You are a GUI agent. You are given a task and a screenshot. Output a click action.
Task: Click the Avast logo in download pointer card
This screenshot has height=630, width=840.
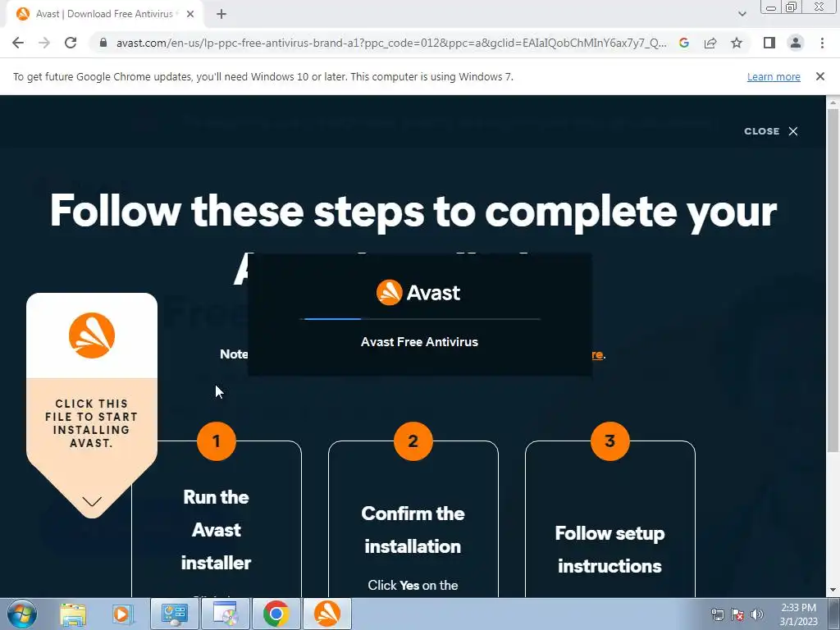(x=92, y=336)
